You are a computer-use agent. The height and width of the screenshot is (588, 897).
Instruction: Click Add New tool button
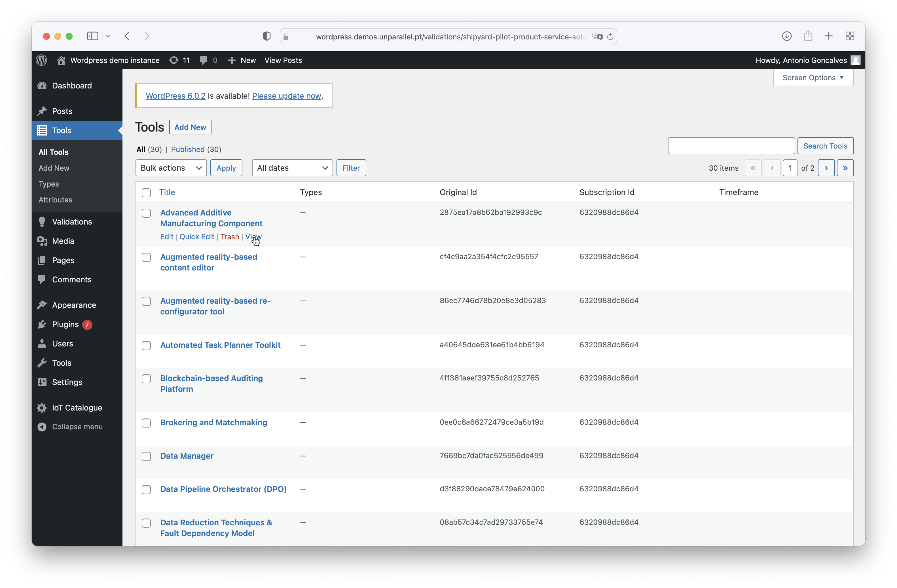190,127
